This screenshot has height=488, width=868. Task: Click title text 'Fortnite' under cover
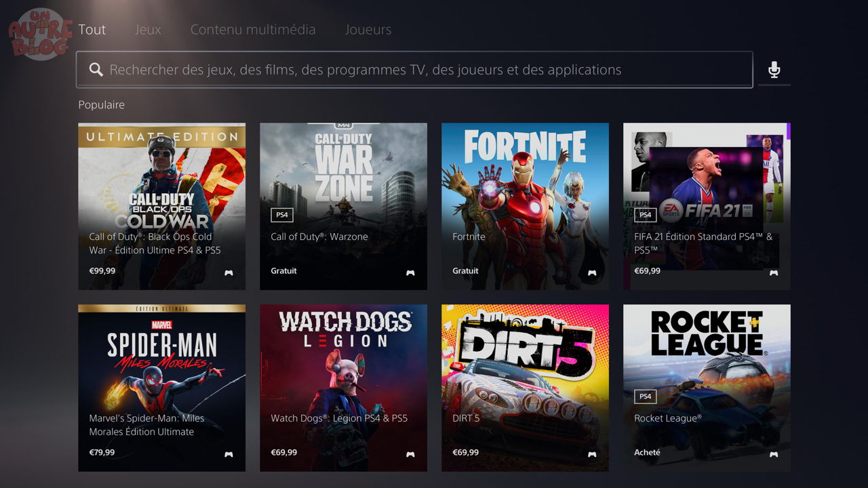pos(469,237)
